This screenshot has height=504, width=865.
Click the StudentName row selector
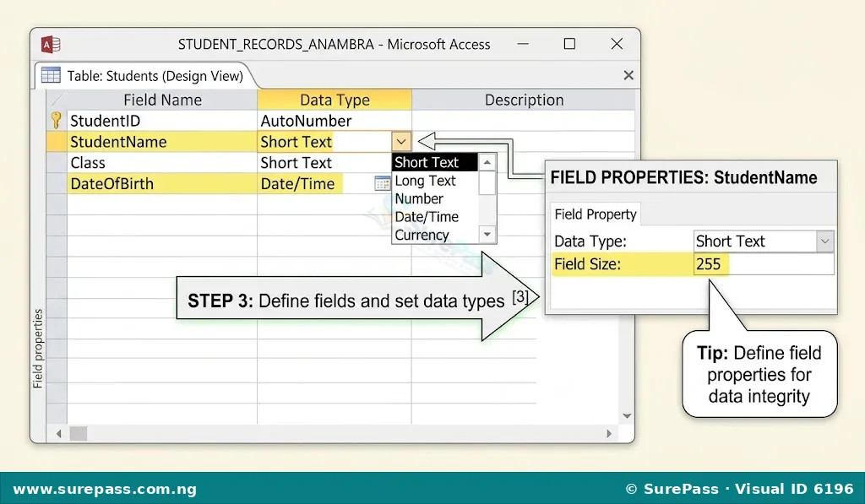point(57,142)
